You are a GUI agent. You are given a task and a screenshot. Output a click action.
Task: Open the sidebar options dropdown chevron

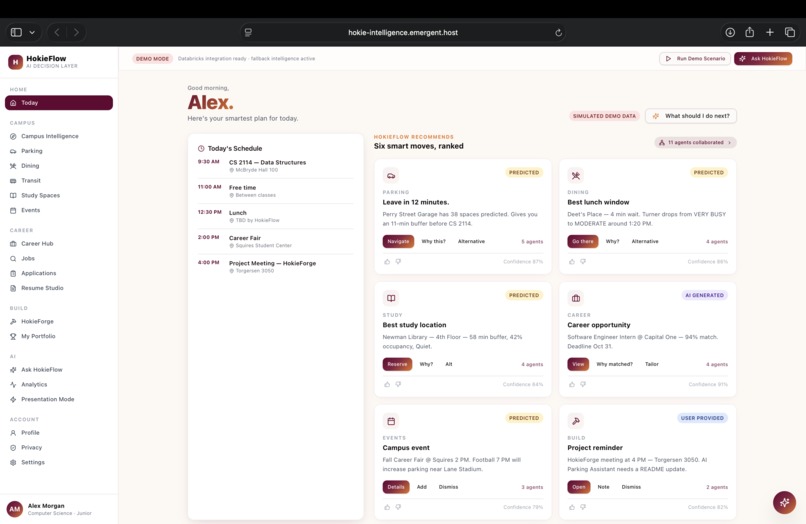click(32, 32)
